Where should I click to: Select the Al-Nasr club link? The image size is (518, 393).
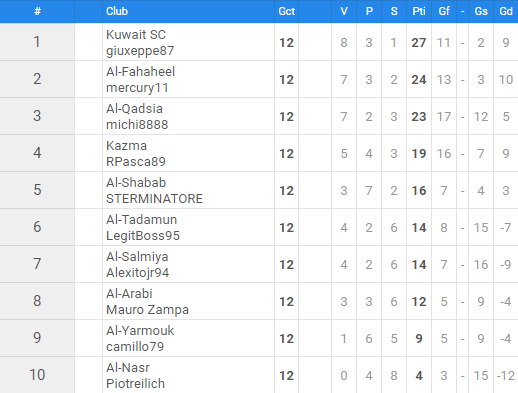128,368
